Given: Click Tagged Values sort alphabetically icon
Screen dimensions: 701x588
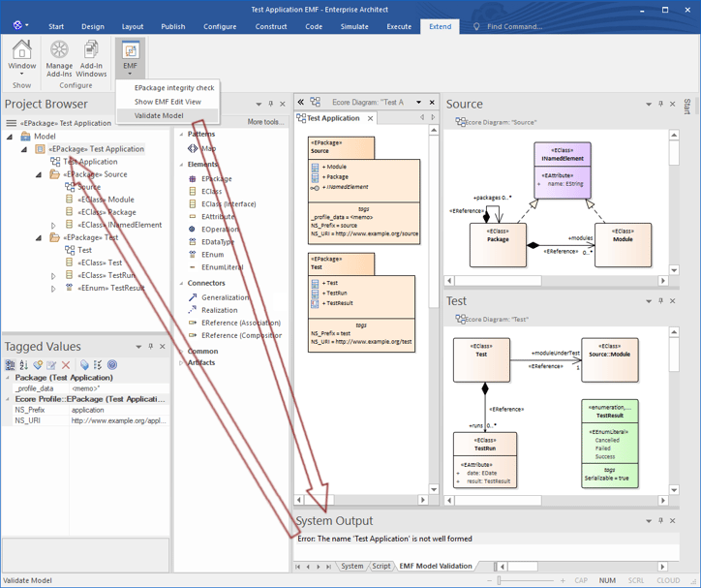Looking at the screenshot, I should [23, 365].
